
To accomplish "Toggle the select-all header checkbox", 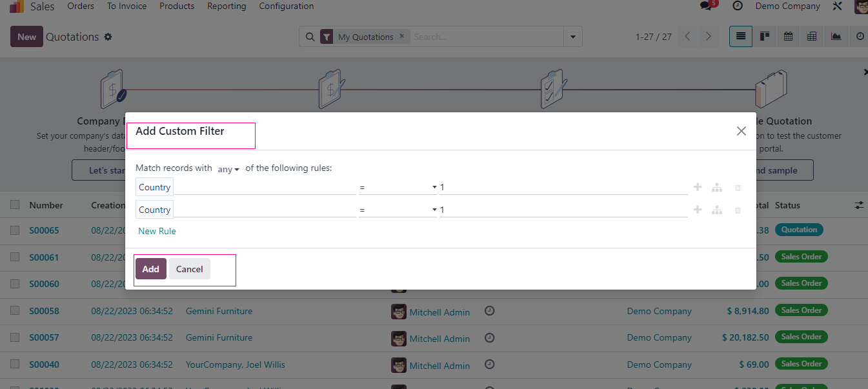I will click(15, 205).
